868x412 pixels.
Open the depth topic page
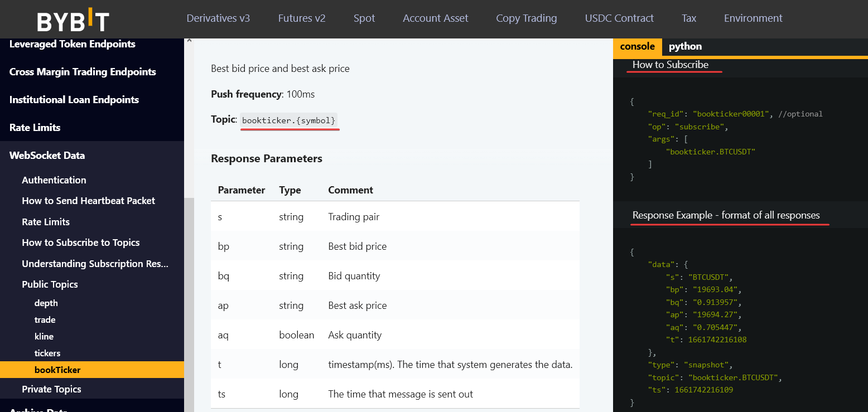click(x=46, y=303)
